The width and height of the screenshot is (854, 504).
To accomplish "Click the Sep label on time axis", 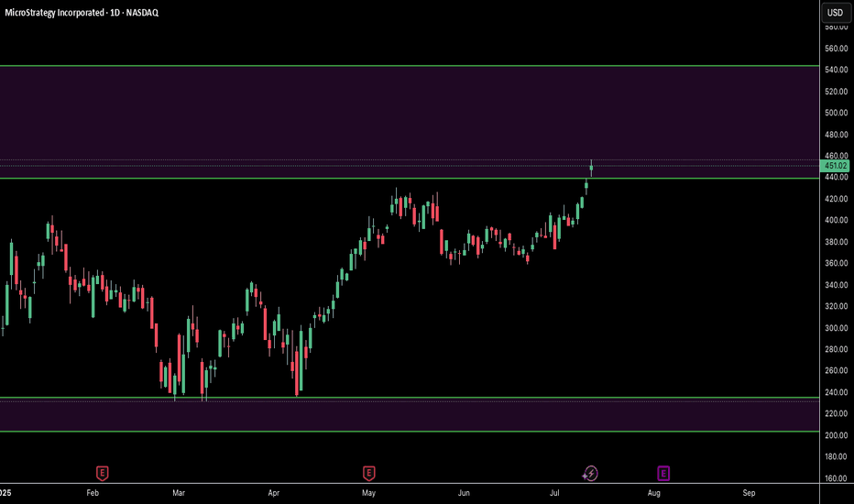I will coord(749,493).
